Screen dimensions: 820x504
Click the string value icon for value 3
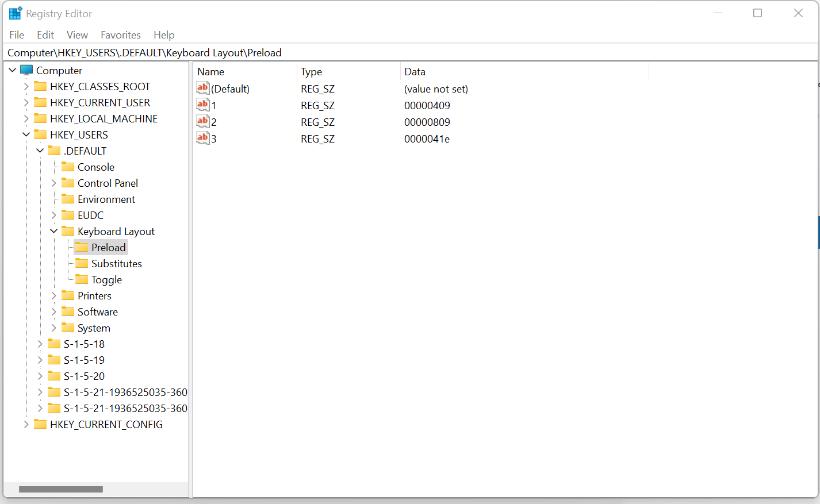(203, 138)
